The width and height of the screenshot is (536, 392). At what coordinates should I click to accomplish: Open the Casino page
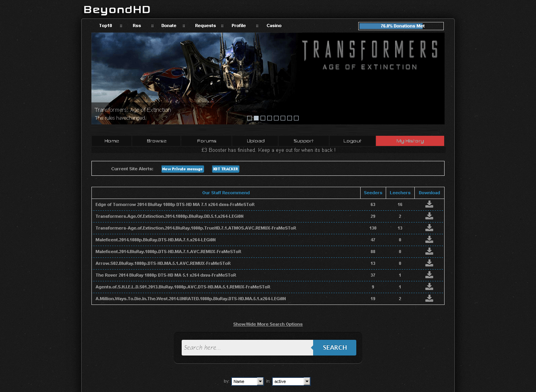tap(274, 26)
